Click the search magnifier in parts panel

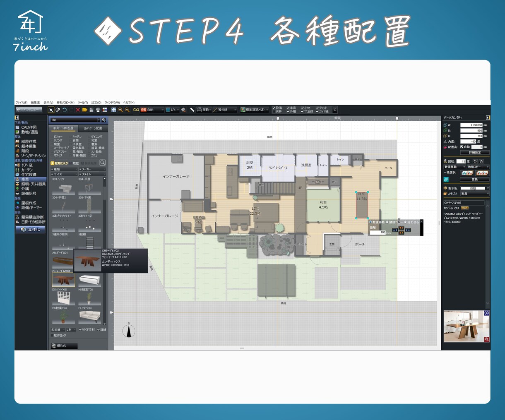102,163
